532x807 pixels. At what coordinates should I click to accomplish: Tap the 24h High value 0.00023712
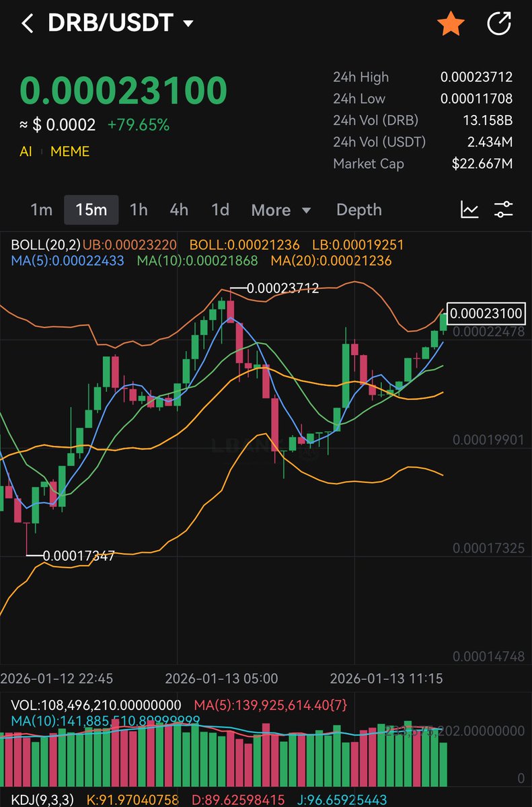point(476,77)
